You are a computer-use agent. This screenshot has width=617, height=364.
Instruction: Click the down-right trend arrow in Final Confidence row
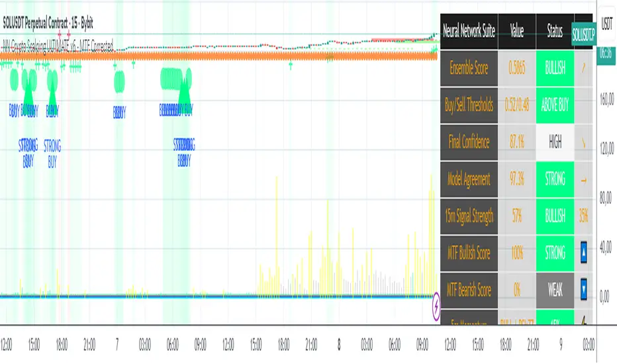pyautogui.click(x=583, y=142)
